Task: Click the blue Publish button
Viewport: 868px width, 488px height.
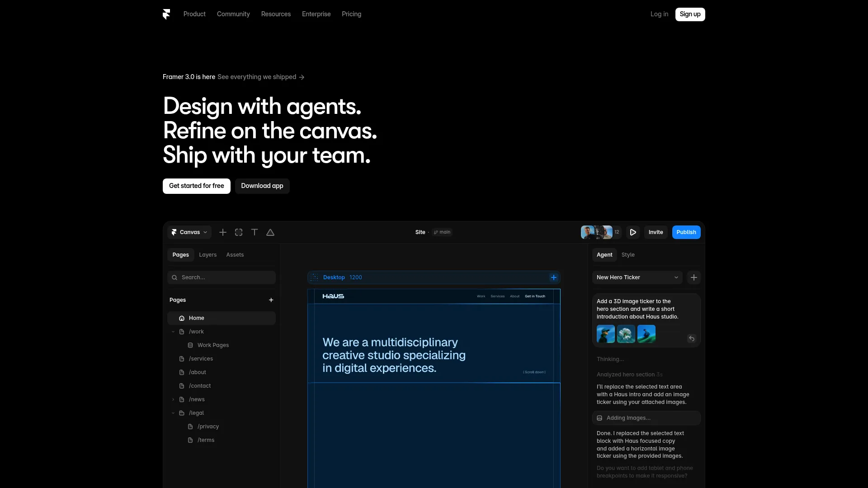Action: pyautogui.click(x=686, y=232)
